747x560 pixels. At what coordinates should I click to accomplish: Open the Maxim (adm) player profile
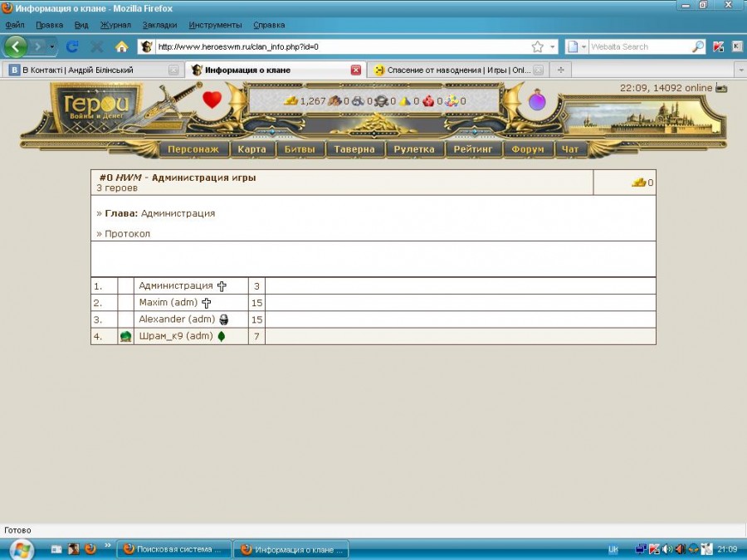(x=168, y=302)
